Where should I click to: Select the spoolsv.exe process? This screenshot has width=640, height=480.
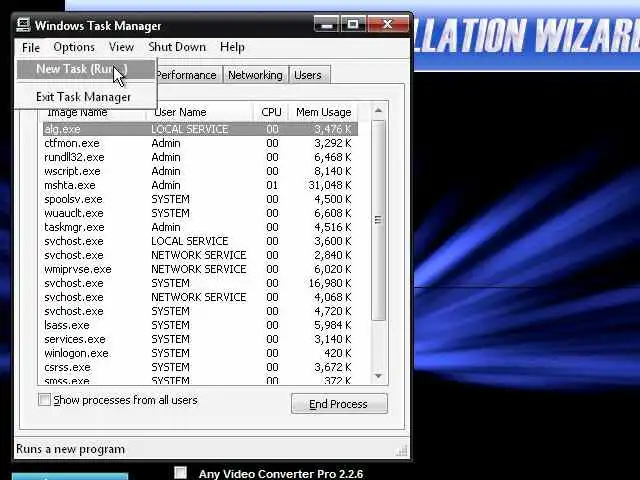[200, 199]
